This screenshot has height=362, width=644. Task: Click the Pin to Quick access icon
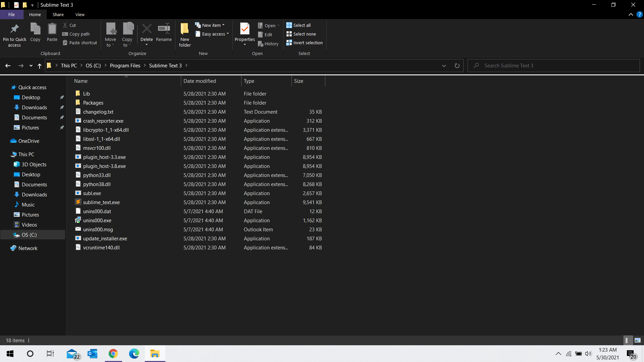14,29
